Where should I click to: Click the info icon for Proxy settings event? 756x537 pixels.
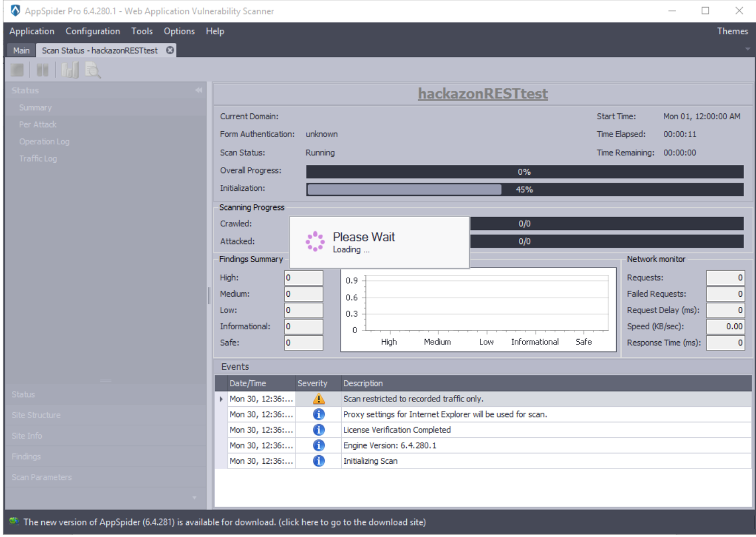point(319,414)
